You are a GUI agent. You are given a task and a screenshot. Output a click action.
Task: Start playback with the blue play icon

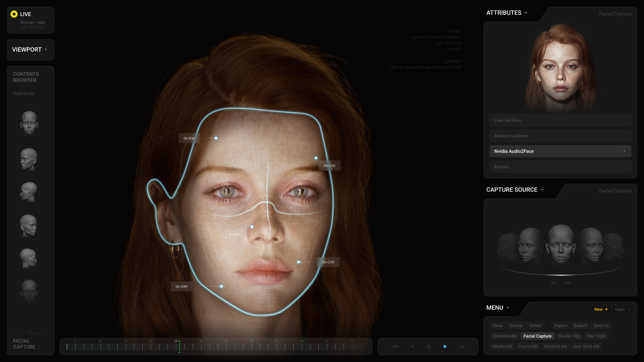(x=445, y=347)
